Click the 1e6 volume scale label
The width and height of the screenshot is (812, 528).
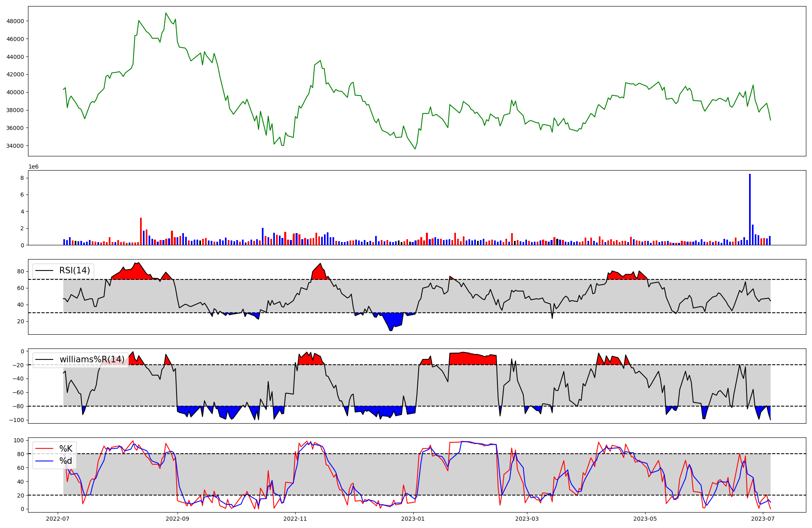(33, 167)
